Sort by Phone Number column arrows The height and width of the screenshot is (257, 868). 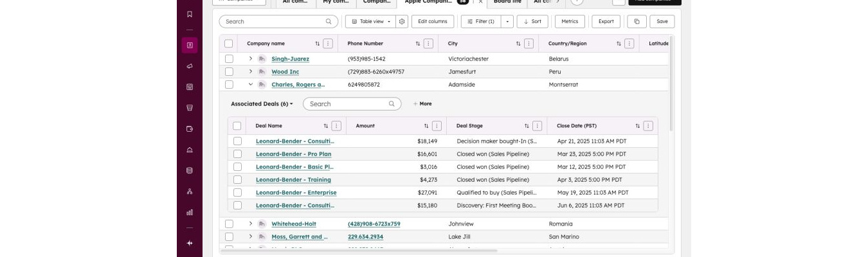coord(418,44)
